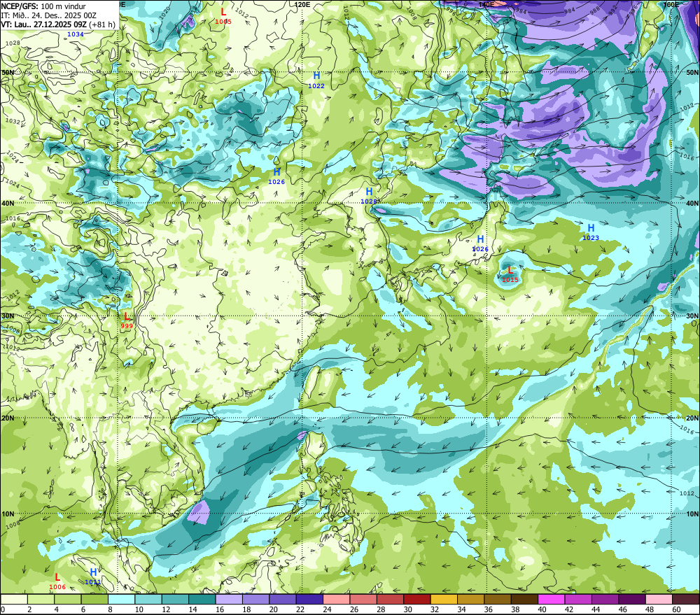
Task: Select the 140E longitude label
Action: (486, 4)
